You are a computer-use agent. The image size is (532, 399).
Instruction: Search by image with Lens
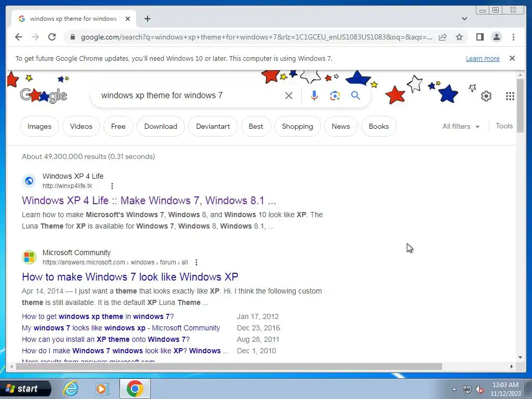[335, 96]
